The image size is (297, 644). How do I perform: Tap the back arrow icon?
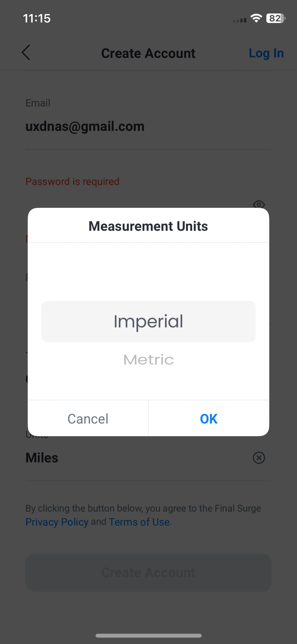tap(26, 52)
